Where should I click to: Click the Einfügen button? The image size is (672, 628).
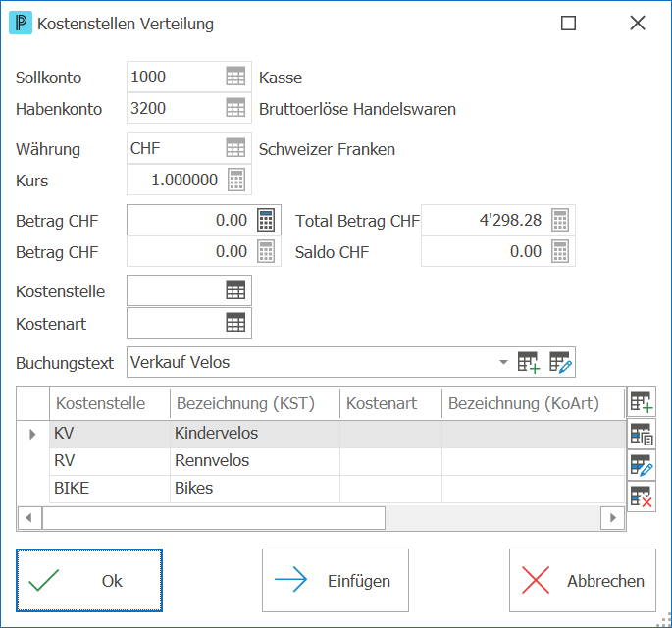[336, 581]
